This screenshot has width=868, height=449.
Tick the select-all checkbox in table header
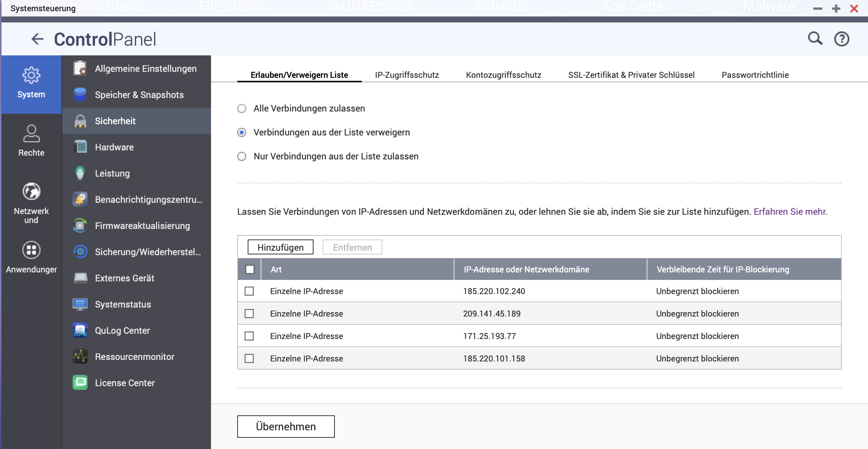[x=250, y=269]
